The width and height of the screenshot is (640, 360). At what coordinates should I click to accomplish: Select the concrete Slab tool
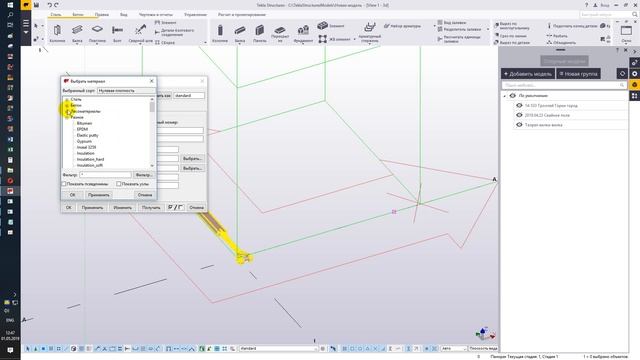click(280, 33)
